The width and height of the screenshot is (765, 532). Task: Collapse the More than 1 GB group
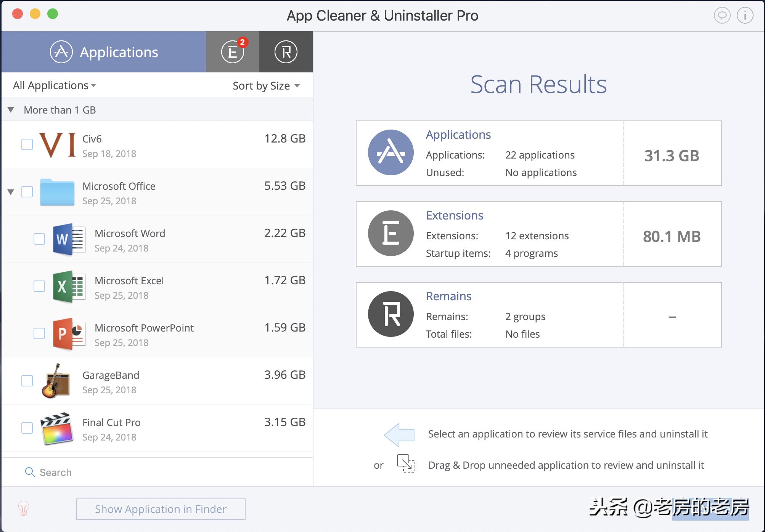pyautogui.click(x=11, y=109)
